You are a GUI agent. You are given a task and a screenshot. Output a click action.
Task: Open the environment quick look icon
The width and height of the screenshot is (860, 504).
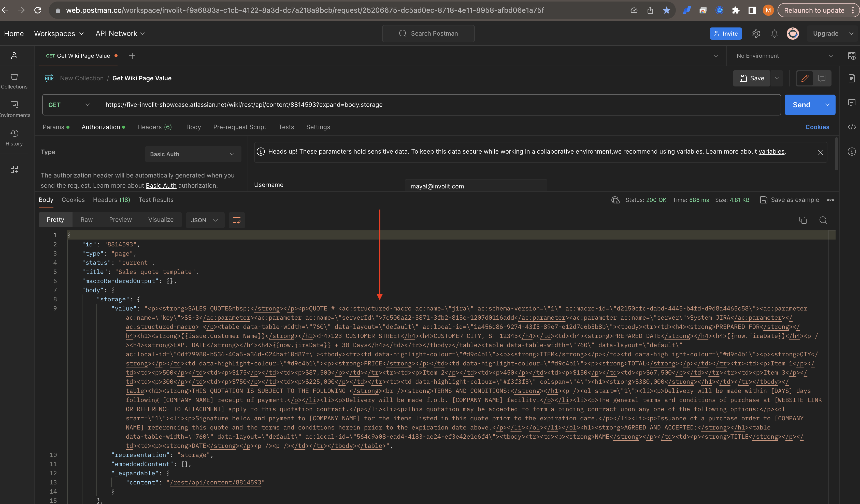point(851,56)
